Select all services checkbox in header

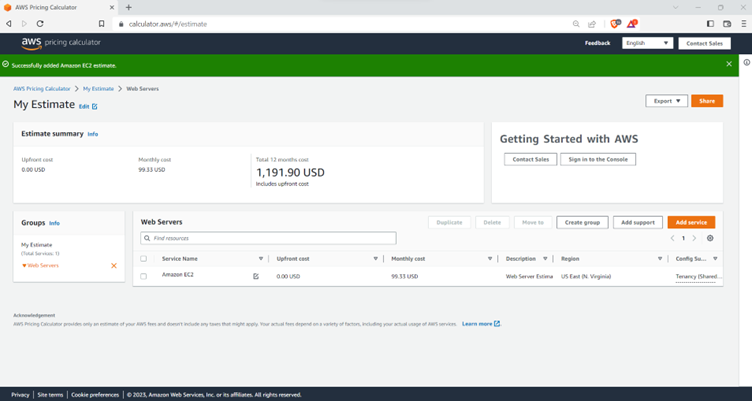143,258
